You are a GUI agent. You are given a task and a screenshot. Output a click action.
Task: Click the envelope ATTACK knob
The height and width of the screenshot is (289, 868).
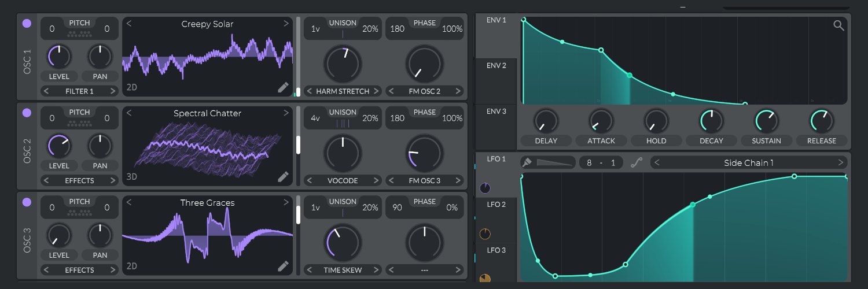[x=601, y=121]
